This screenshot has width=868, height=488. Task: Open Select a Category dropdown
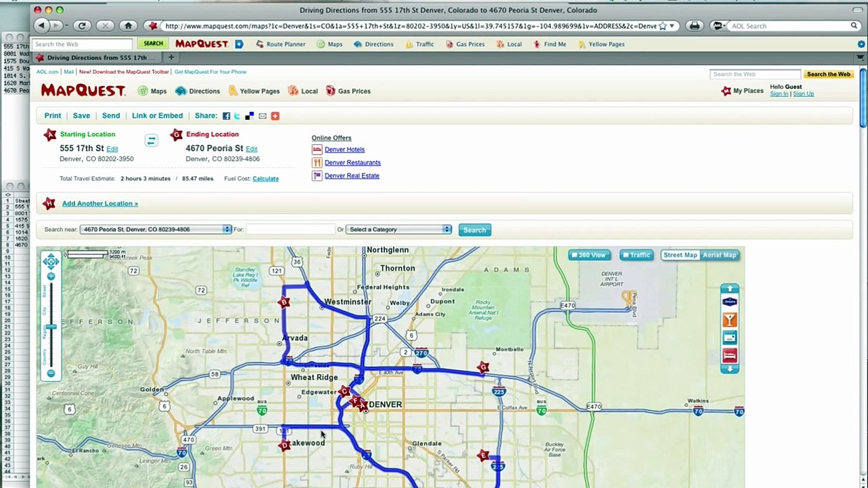[398, 229]
